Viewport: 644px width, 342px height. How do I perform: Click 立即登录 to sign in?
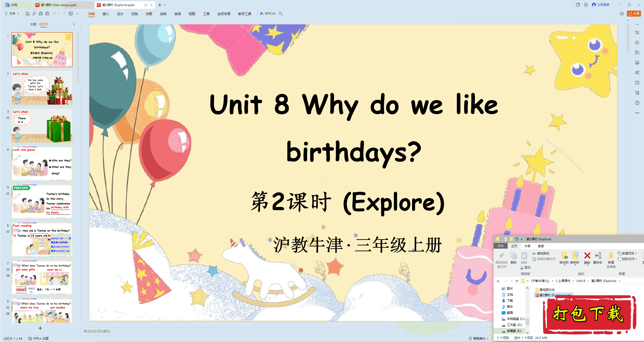[601, 5]
